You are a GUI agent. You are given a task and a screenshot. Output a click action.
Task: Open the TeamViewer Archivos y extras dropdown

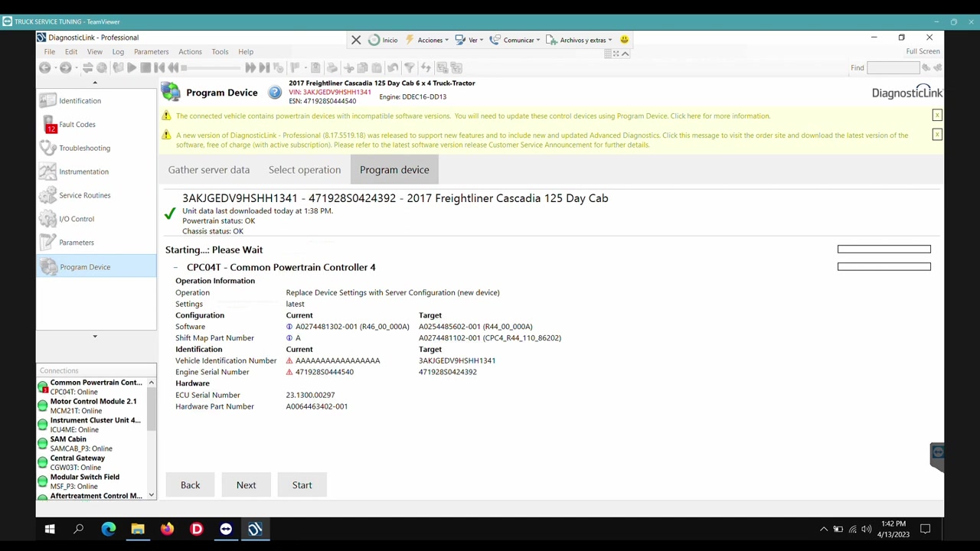(579, 40)
